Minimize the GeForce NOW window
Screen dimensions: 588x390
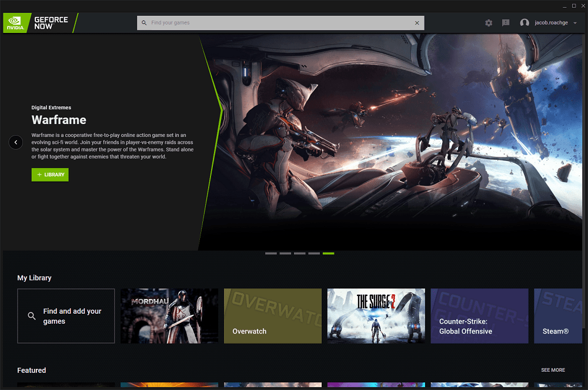point(564,6)
